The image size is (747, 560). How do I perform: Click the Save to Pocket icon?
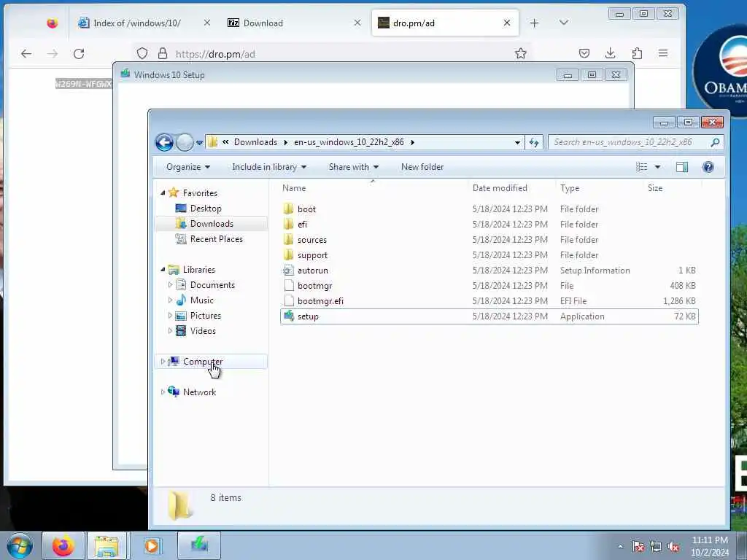pos(584,53)
